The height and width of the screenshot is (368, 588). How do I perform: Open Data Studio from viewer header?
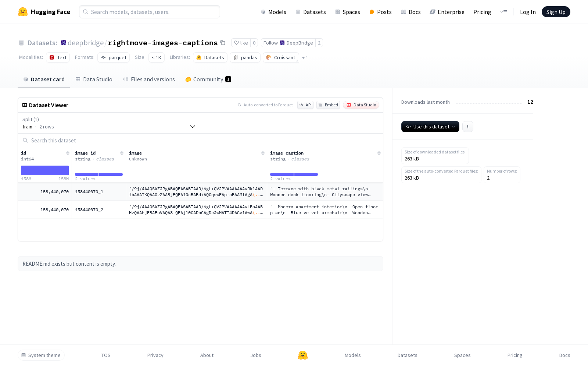tap(361, 105)
